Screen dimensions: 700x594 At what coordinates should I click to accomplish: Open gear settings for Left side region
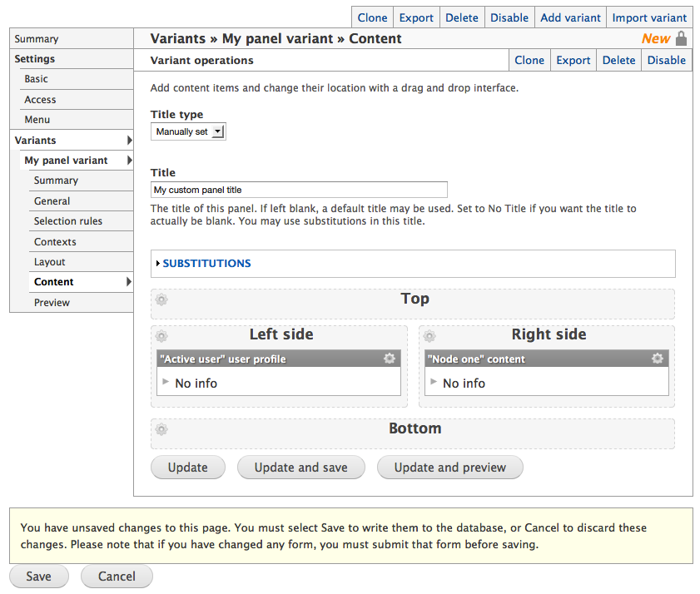(161, 336)
